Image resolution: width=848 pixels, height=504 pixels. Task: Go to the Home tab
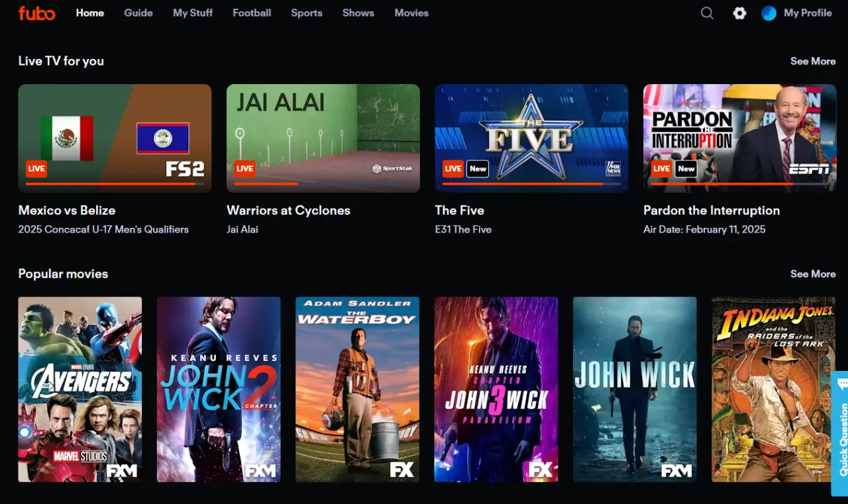(90, 13)
